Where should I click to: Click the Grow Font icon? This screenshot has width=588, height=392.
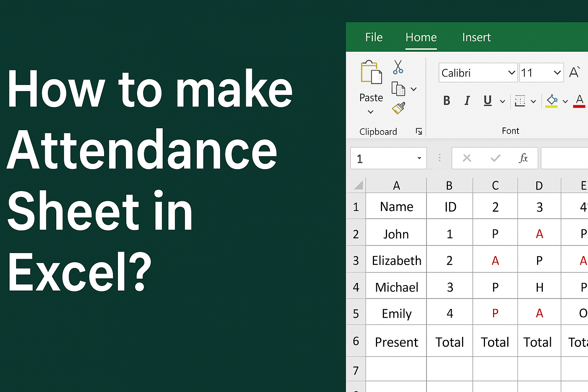574,71
